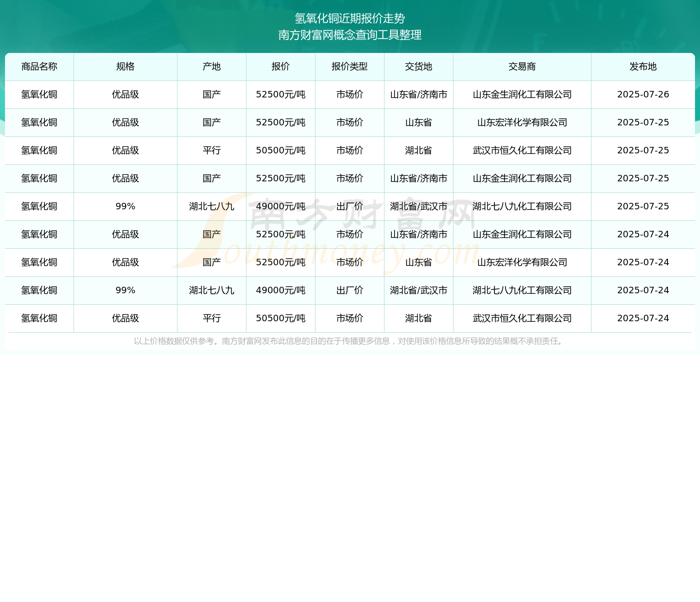The width and height of the screenshot is (700, 602).
Task: Click the 商品名称 column header
Action: [39, 66]
